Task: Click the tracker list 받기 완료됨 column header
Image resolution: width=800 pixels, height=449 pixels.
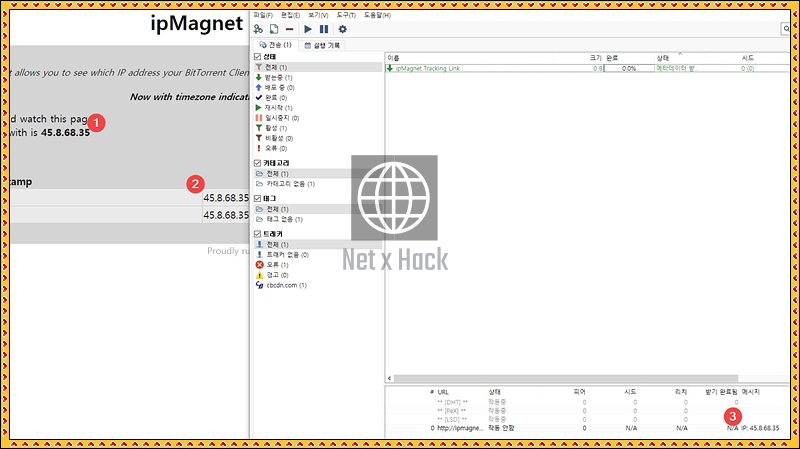Action: [721, 392]
